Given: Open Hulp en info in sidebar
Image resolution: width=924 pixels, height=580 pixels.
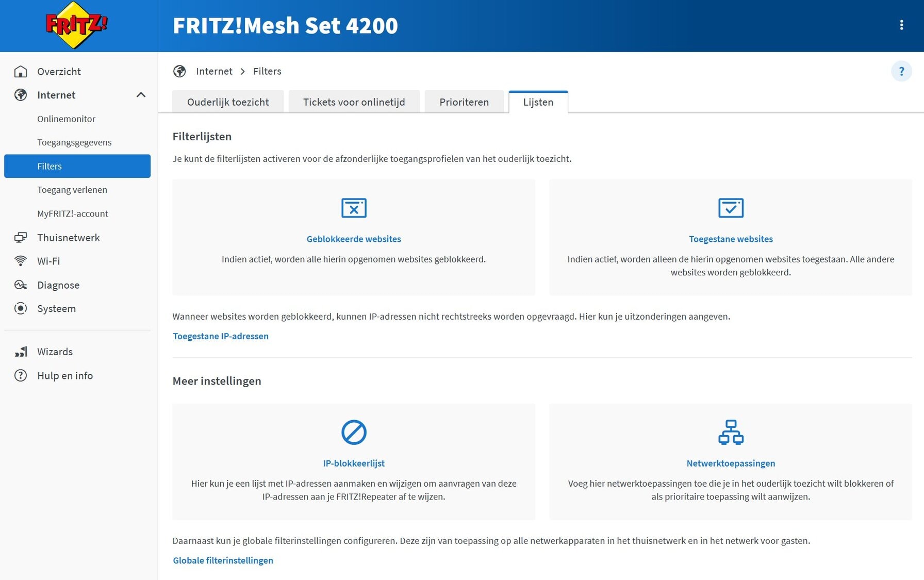Looking at the screenshot, I should [x=65, y=376].
